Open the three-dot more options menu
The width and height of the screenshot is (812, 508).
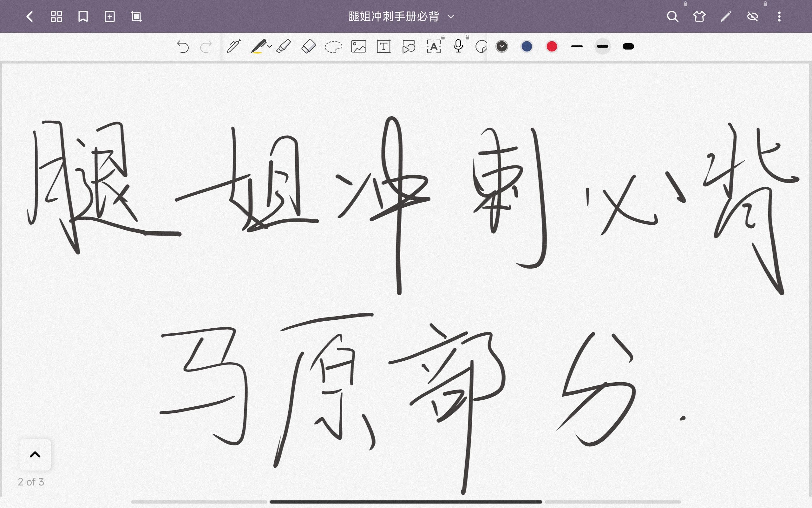[779, 17]
